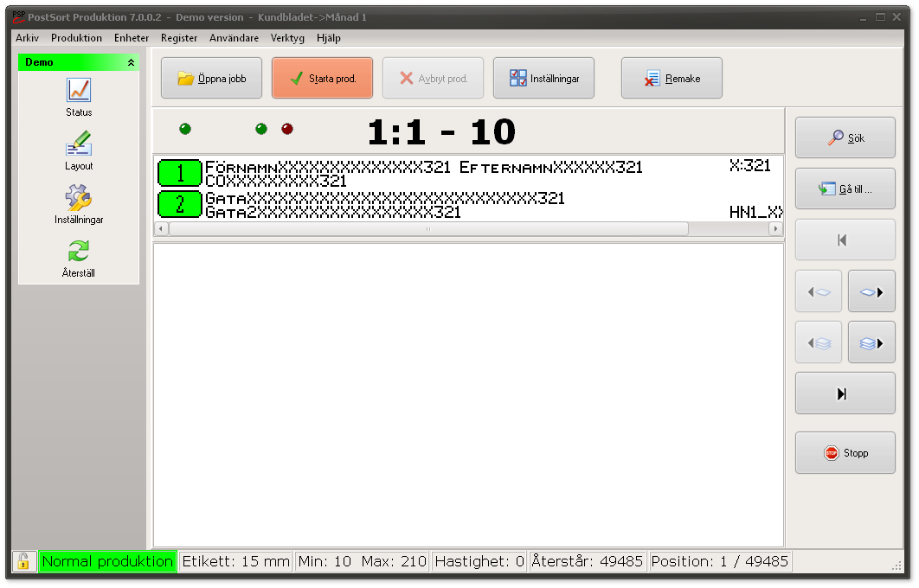Click the Layout icon in sidebar
The image size is (919, 588).
79,144
